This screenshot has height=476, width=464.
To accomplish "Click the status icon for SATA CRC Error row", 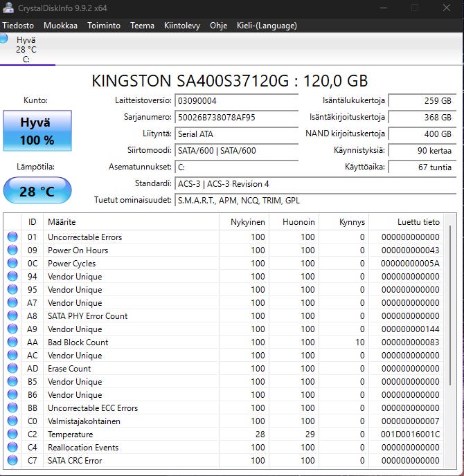I will pyautogui.click(x=12, y=461).
